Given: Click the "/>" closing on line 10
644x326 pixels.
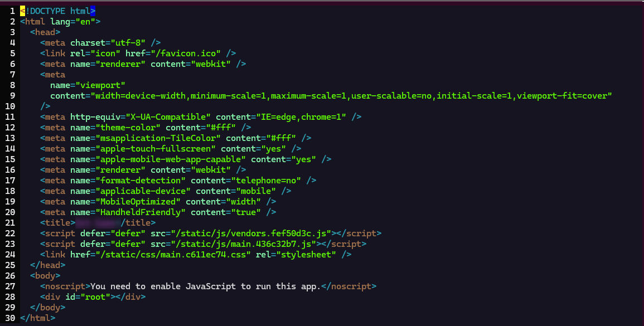Looking at the screenshot, I should pos(45,106).
